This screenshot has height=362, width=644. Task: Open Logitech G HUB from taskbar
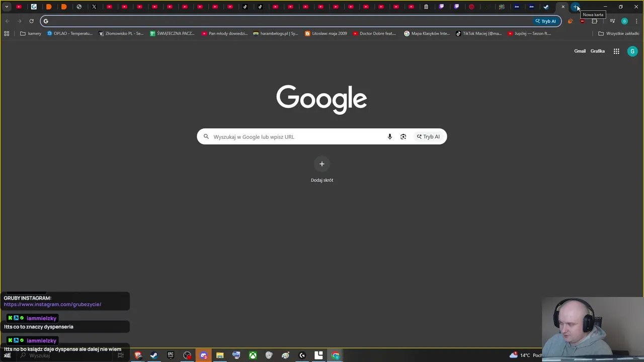(x=302, y=355)
